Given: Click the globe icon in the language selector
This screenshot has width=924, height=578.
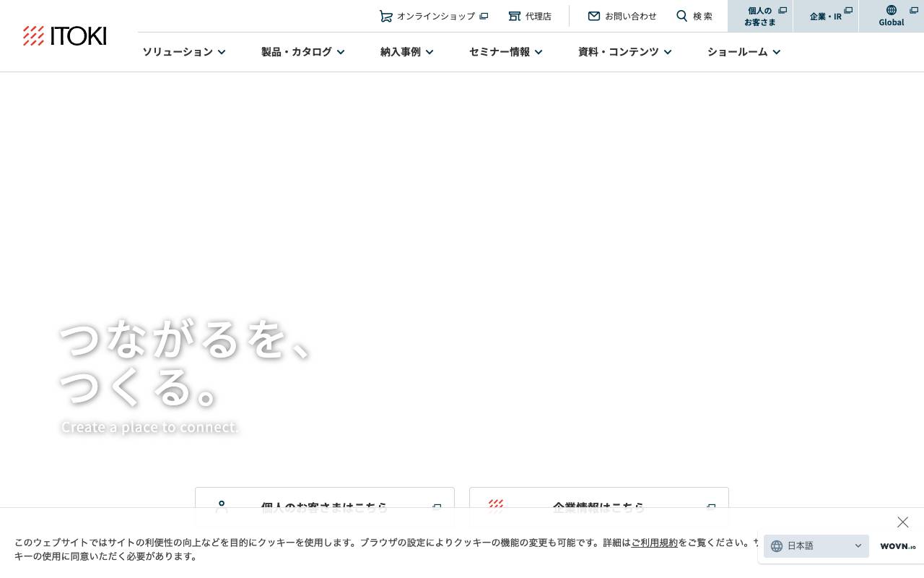Looking at the screenshot, I should click(777, 546).
